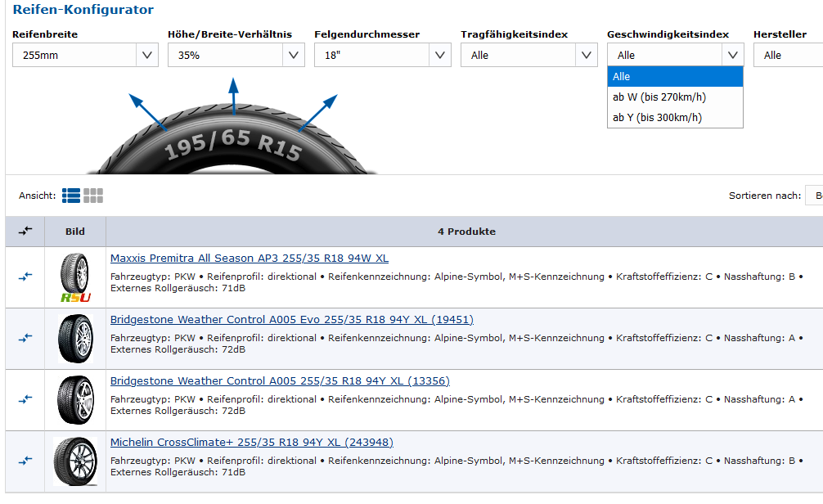The image size is (823, 504).
Task: Open Maxxis Premitra All Season AP3 link
Action: click(x=250, y=259)
